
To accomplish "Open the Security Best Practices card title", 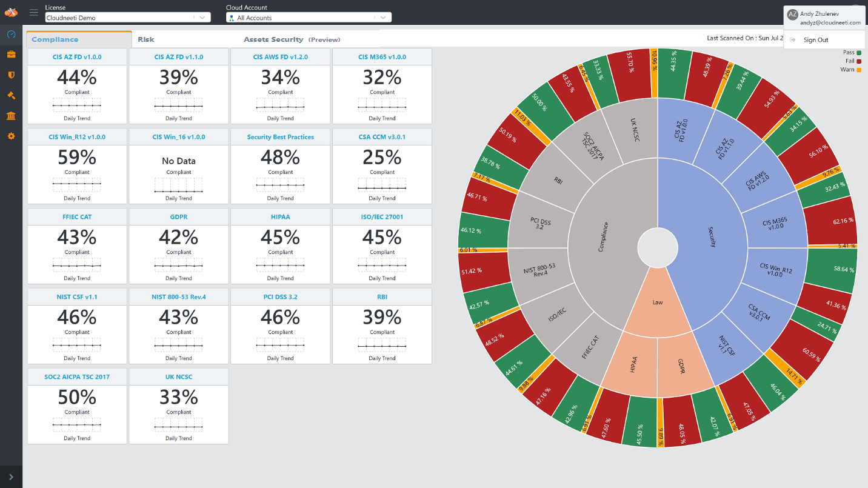I will click(x=281, y=137).
